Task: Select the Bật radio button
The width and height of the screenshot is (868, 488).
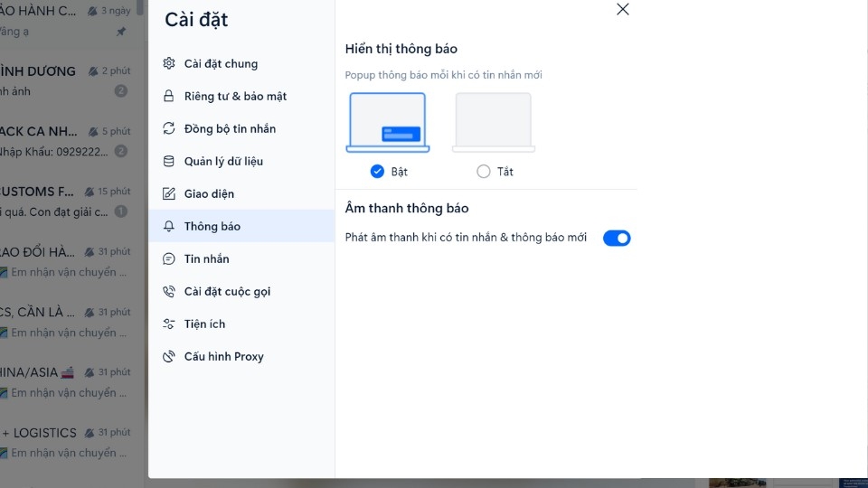Action: click(x=377, y=172)
